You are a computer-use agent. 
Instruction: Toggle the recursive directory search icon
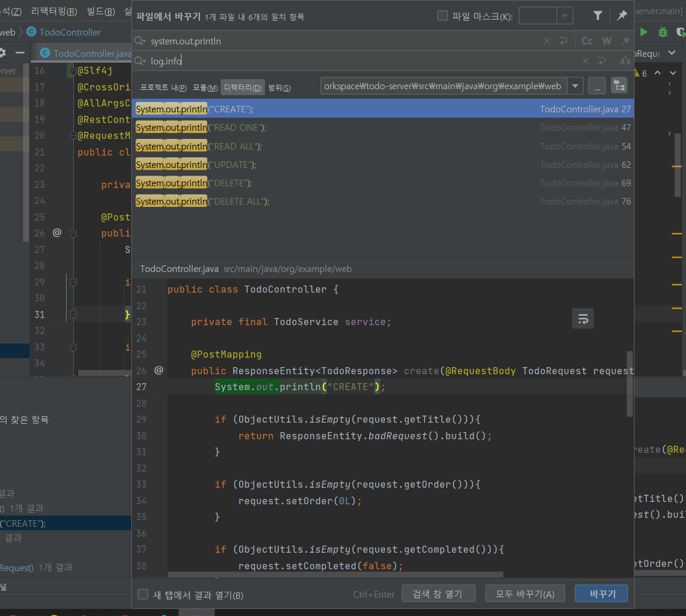coord(620,86)
